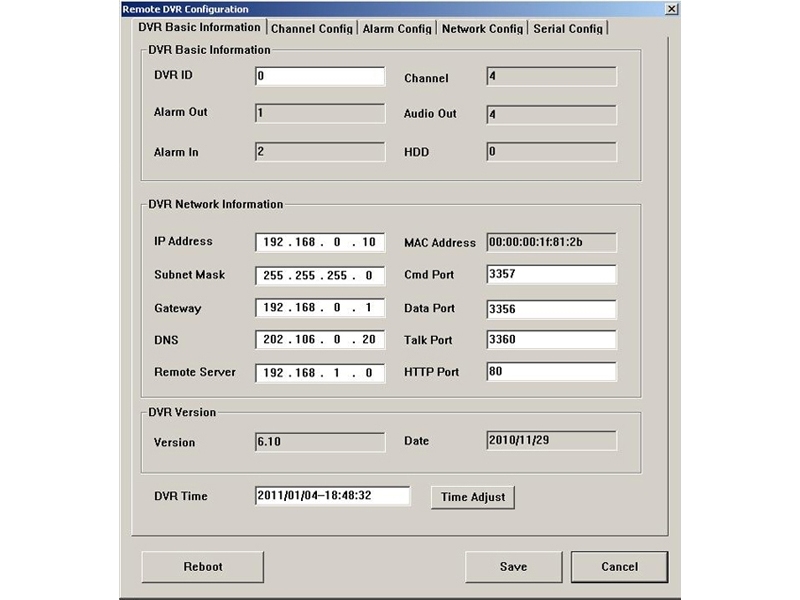
Task: Place cursor in the Gateway field
Action: tap(320, 307)
